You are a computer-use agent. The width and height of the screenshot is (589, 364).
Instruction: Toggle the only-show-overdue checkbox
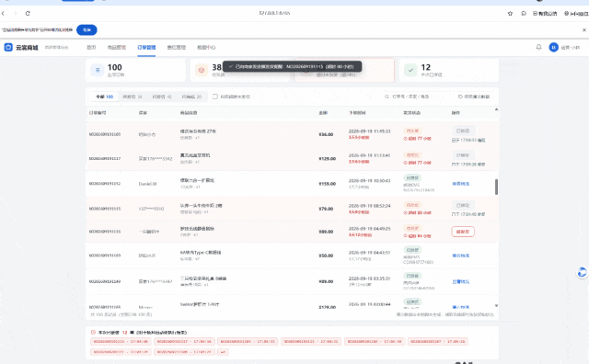pos(215,97)
